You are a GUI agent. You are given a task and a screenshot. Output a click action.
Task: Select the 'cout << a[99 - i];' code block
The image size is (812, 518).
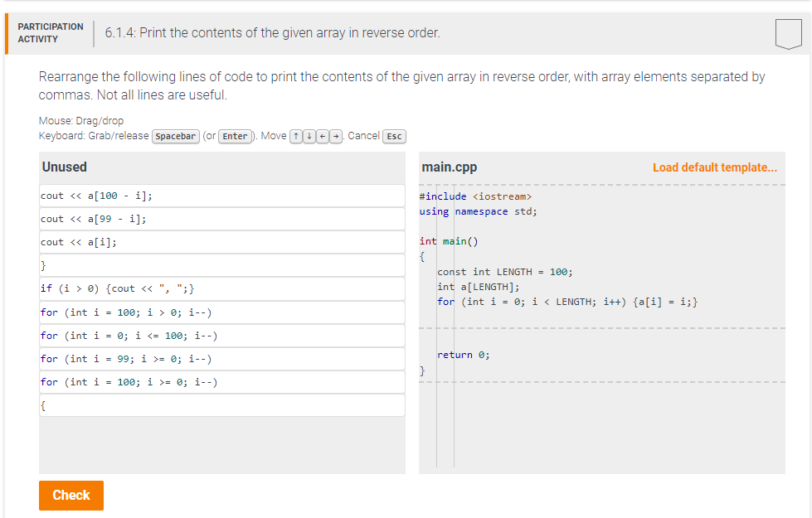click(222, 219)
